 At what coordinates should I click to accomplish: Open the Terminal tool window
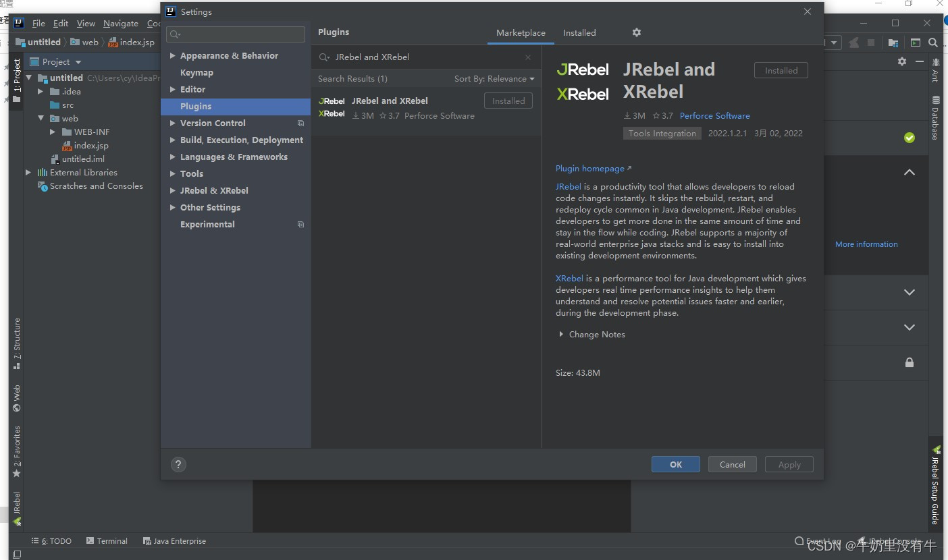[x=107, y=541]
